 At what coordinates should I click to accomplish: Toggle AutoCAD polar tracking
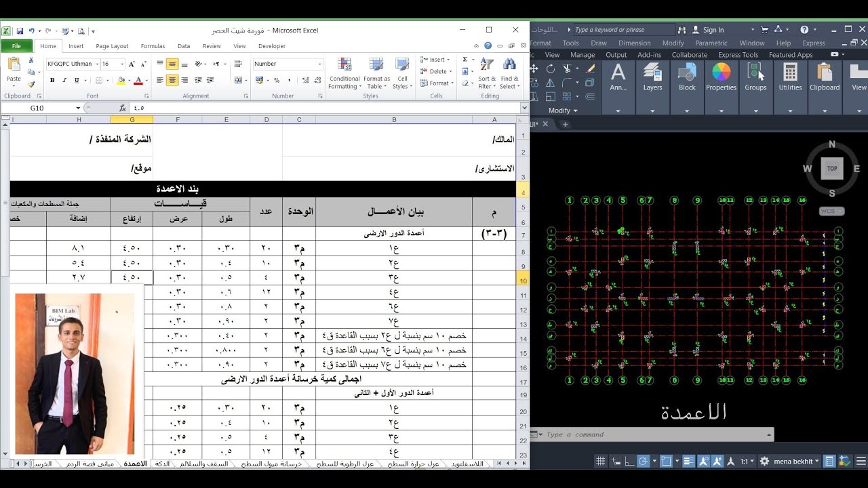pyautogui.click(x=643, y=461)
